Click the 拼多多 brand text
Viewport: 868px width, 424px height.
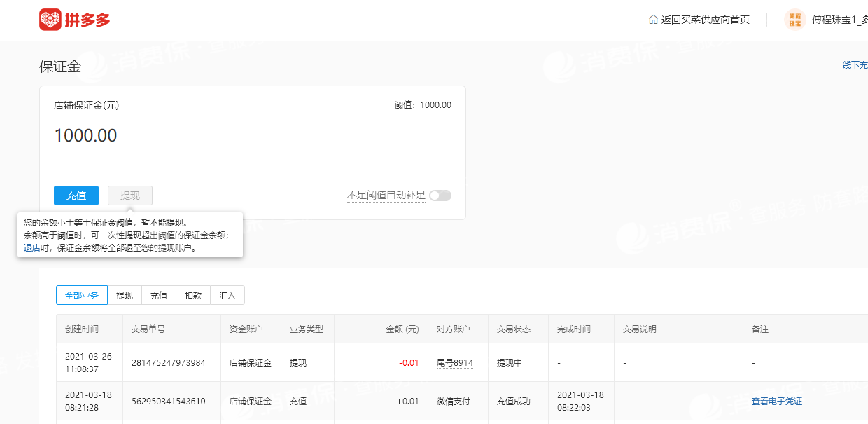(x=87, y=20)
